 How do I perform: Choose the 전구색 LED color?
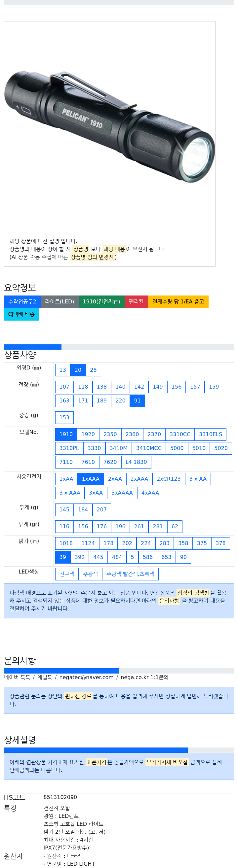[67, 574]
